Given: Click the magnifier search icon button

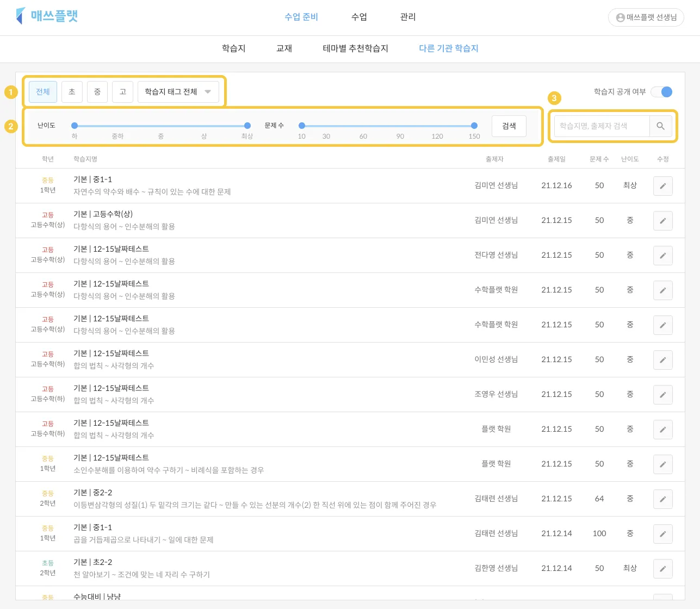Looking at the screenshot, I should click(660, 126).
